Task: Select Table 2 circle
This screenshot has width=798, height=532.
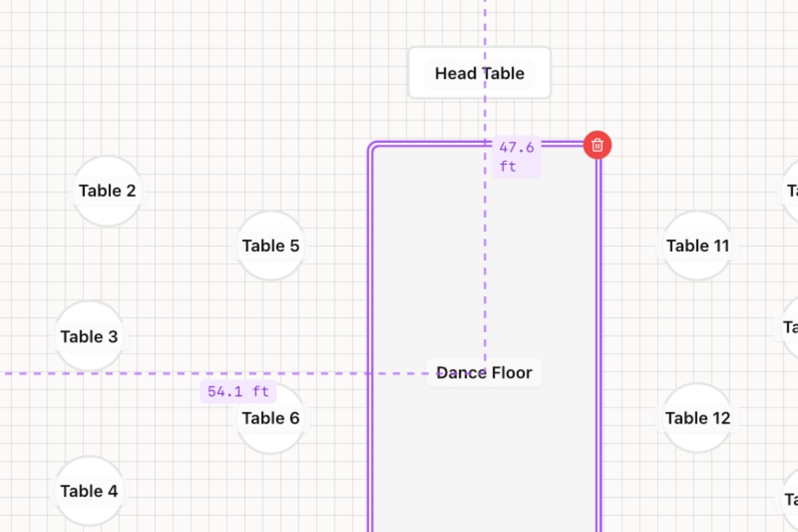Action: (107, 190)
